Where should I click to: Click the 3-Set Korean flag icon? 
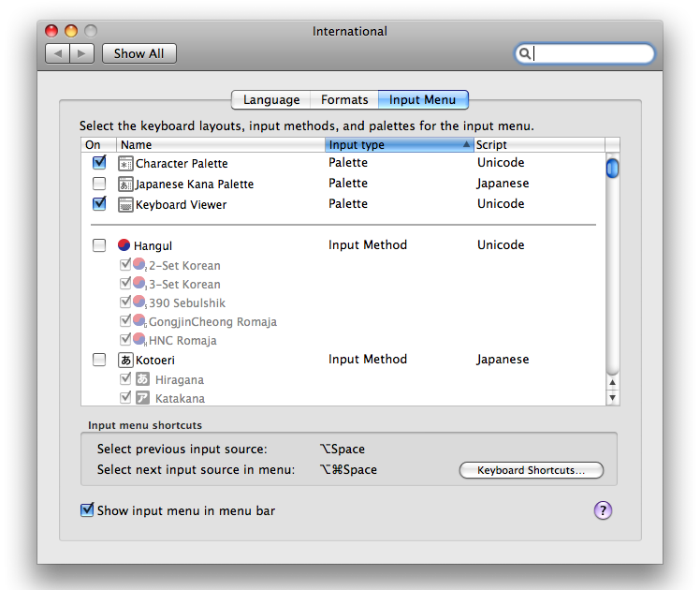139,283
